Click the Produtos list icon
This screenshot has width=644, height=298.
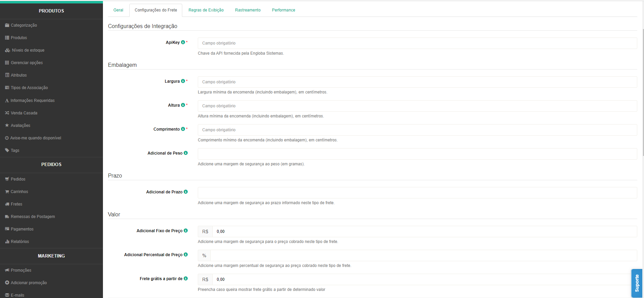(x=7, y=38)
